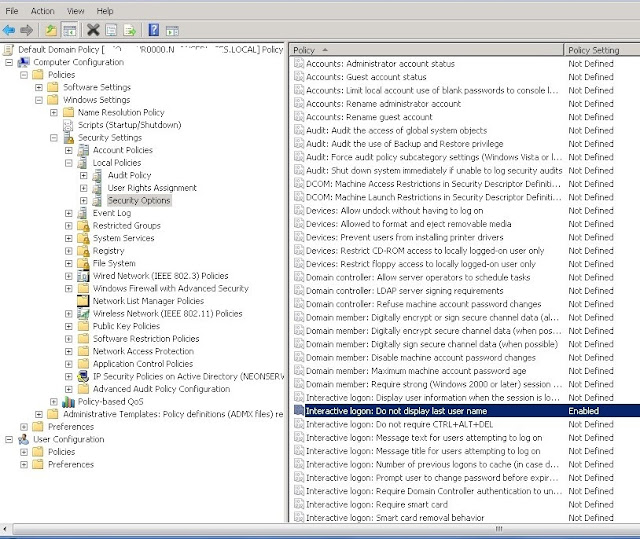Click the Default Domain Policy scroll icon
The height and width of the screenshot is (539, 640).
pos(8,50)
